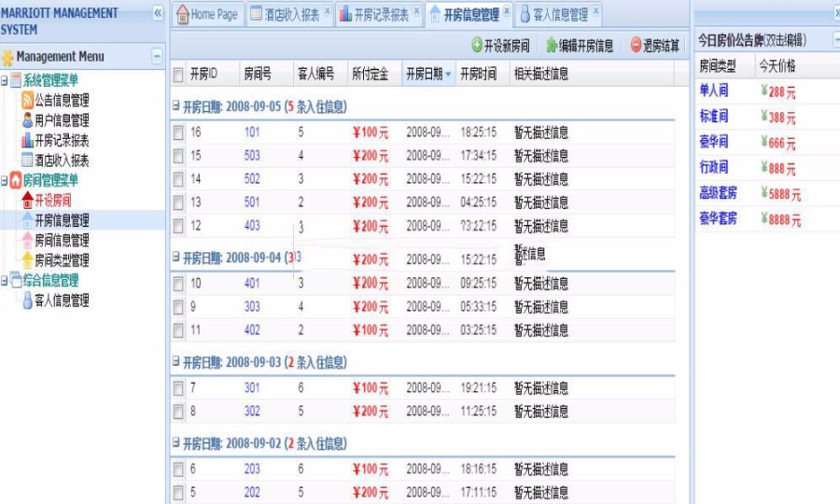The image size is (840, 504).
Task: Open room number 203 link
Action: 252,469
